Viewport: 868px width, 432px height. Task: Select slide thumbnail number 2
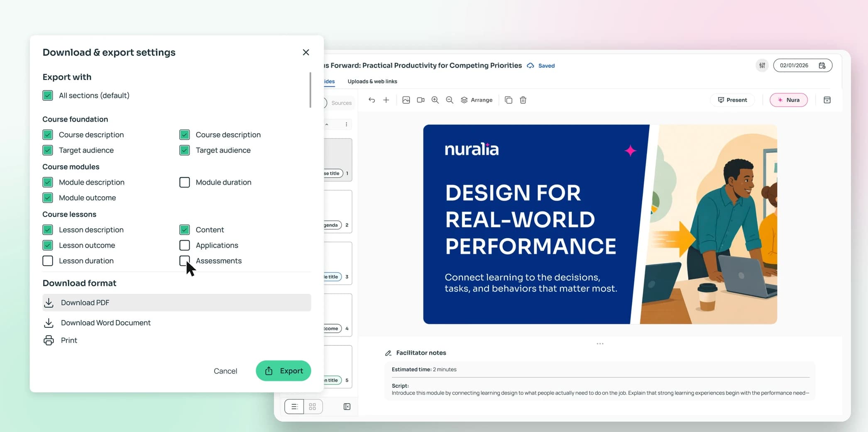(338, 212)
